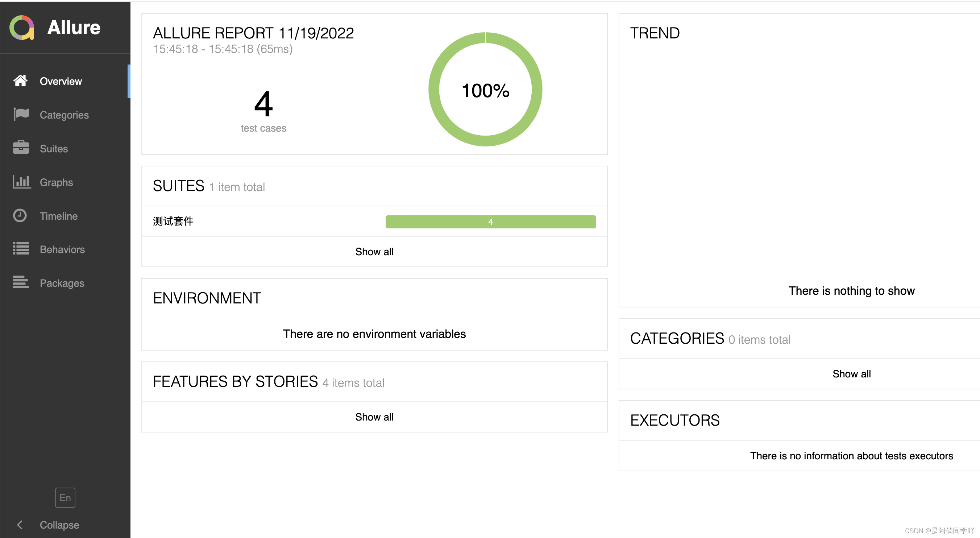The width and height of the screenshot is (980, 538).
Task: Click the Graphs bar chart icon
Action: point(21,182)
